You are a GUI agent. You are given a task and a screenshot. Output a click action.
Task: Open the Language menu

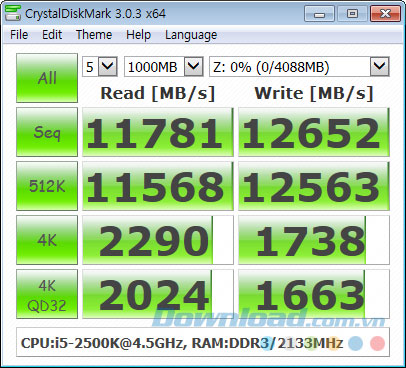[x=191, y=35]
